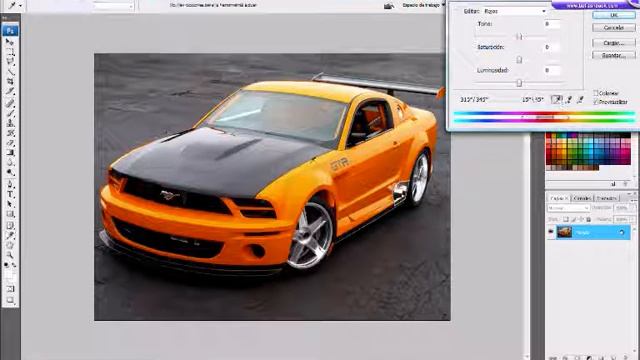This screenshot has width=640, height=360.
Task: Toggle Quick Mask mode in toolbox
Action: pyautogui.click(x=10, y=289)
